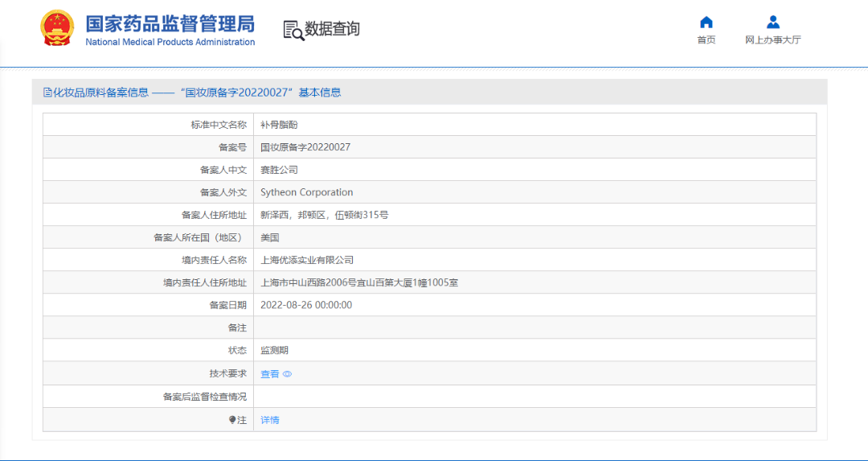Click the 补骨脂酚 ingredient name cell
Screen dimensions: 868x461
coord(279,125)
